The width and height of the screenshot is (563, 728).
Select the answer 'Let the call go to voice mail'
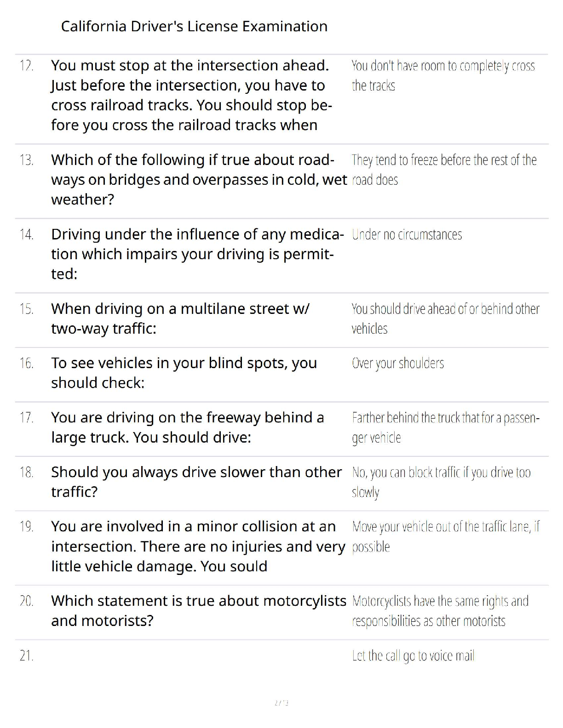[x=413, y=655]
